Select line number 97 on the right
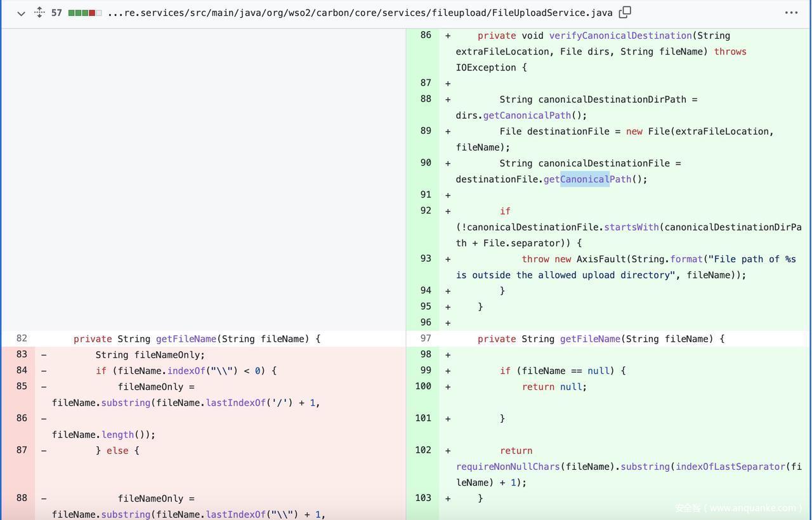Image resolution: width=812 pixels, height=520 pixels. point(426,338)
